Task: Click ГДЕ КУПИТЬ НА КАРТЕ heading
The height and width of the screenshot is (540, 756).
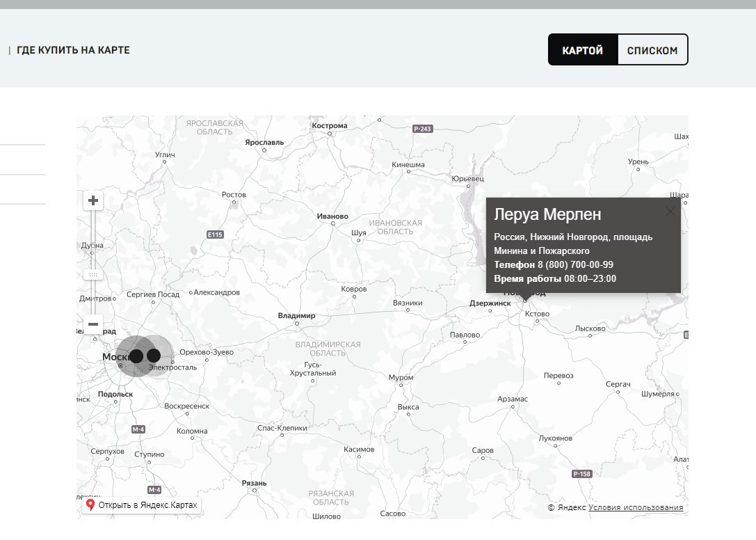Action: (73, 50)
